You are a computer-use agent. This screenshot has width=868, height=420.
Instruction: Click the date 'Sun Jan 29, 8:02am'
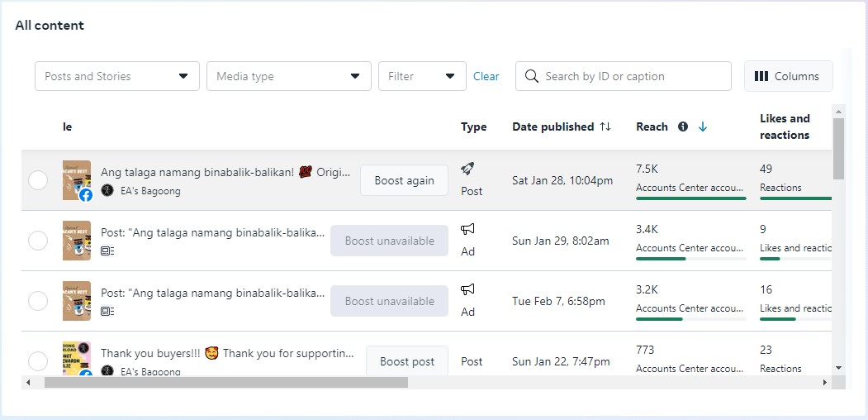click(x=560, y=241)
